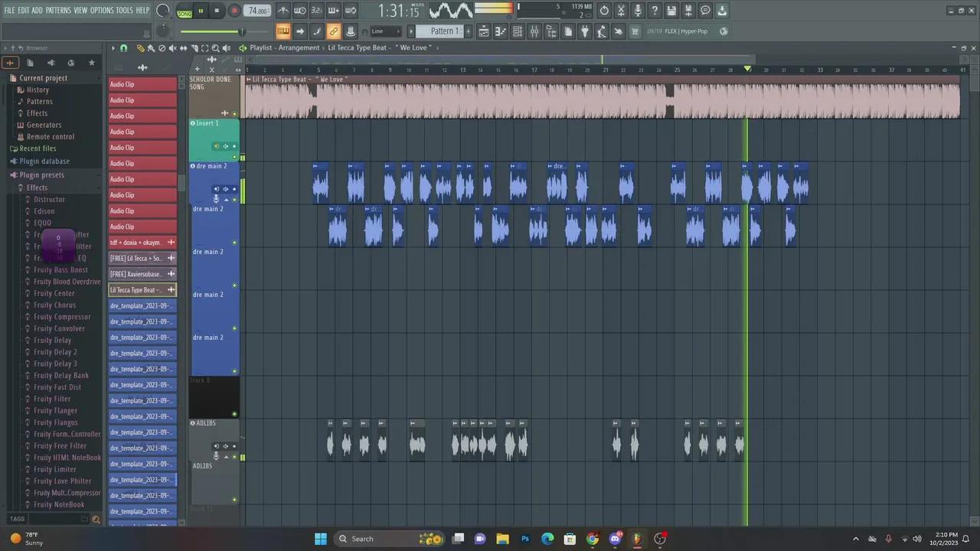Click the Playlist magnet snap icon
The height and width of the screenshot is (551, 980).
click(x=123, y=47)
